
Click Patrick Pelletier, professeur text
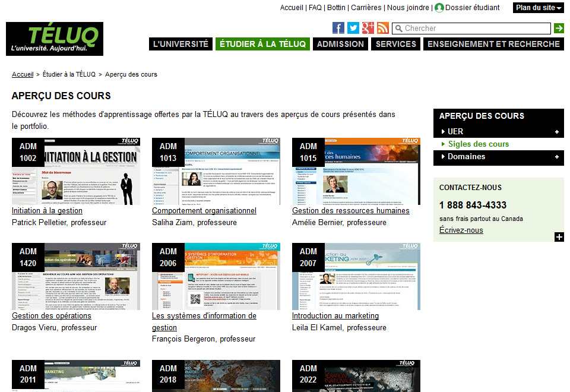coord(59,223)
